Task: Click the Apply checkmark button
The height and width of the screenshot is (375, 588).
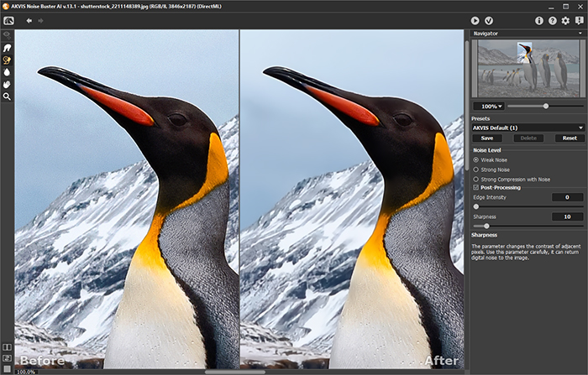Action: tap(489, 20)
